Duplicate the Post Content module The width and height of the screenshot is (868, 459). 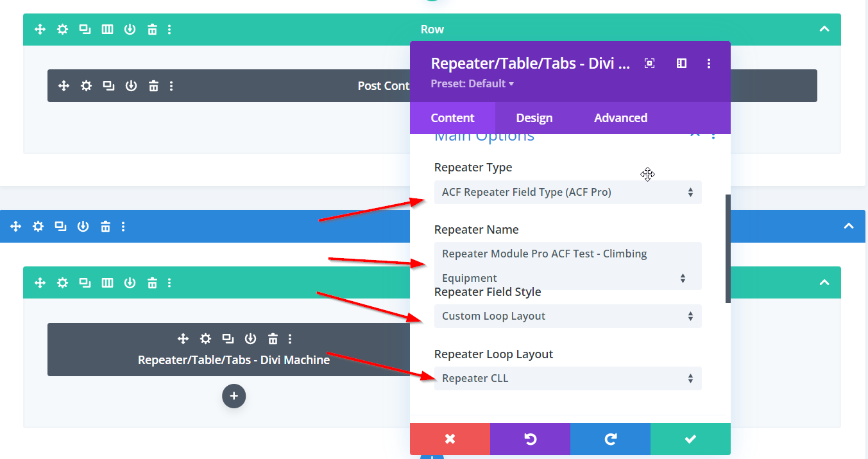pos(108,85)
